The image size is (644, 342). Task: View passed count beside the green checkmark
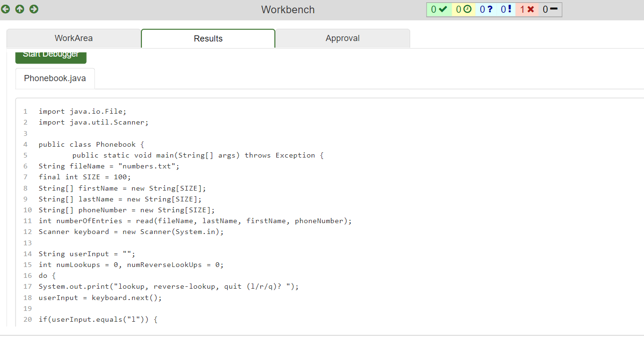pyautogui.click(x=439, y=9)
